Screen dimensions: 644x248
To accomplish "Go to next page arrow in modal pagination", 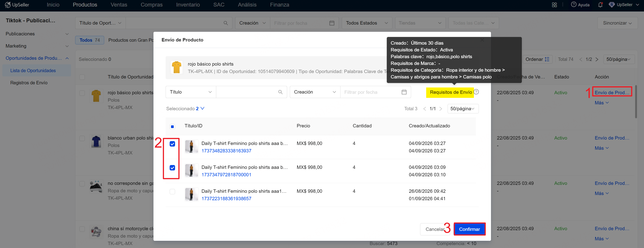I will [441, 109].
